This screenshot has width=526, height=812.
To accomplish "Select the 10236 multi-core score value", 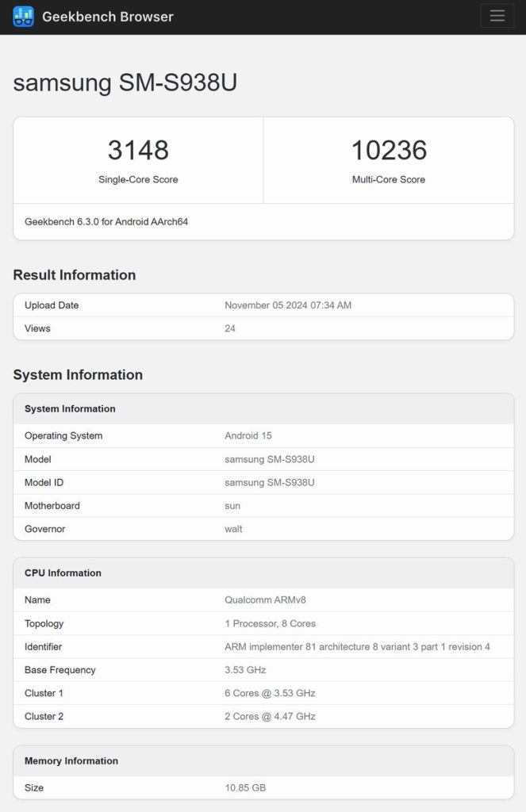I will pyautogui.click(x=389, y=150).
